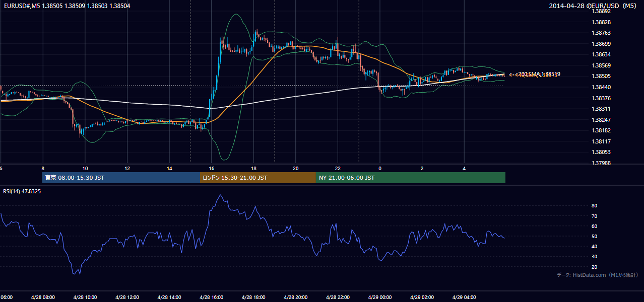Click hour tick 8 under price chart
Viewport: 644px width, 302px height.
click(43, 169)
